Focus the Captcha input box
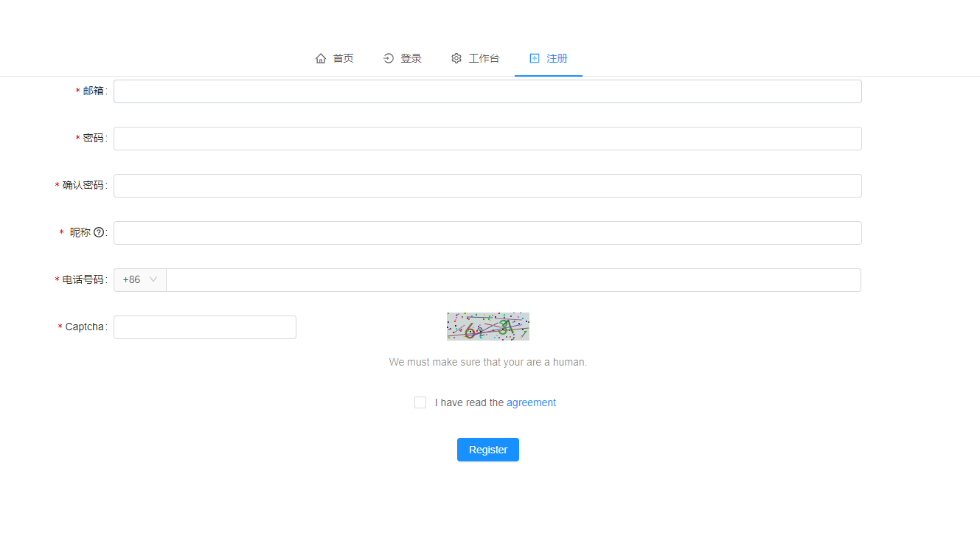The height and width of the screenshot is (558, 980). click(204, 327)
